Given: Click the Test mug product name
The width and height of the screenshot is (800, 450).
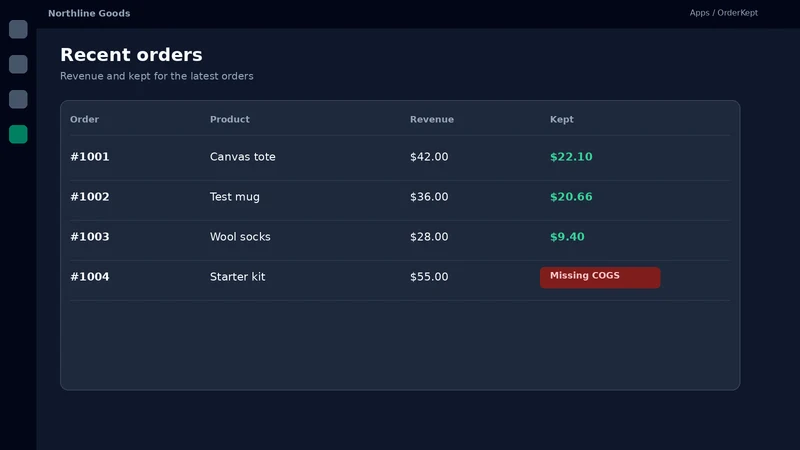Looking at the screenshot, I should (235, 197).
